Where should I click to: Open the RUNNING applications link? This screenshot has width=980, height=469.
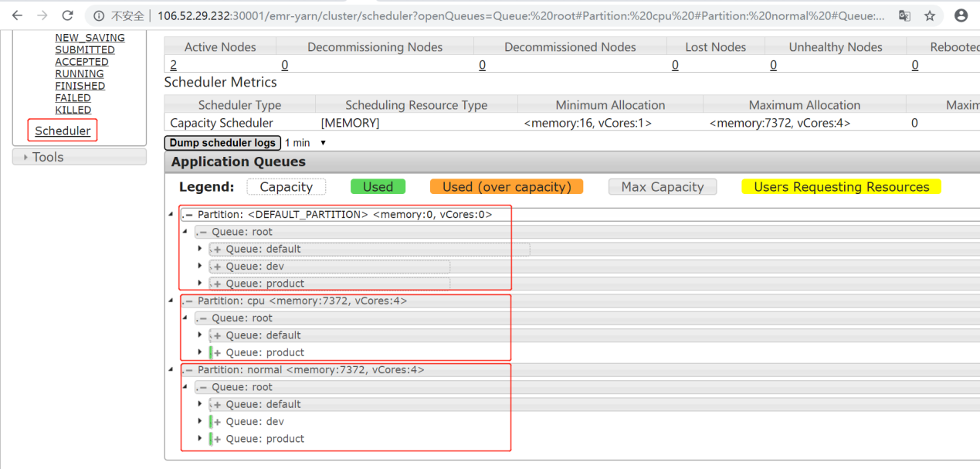pos(79,74)
